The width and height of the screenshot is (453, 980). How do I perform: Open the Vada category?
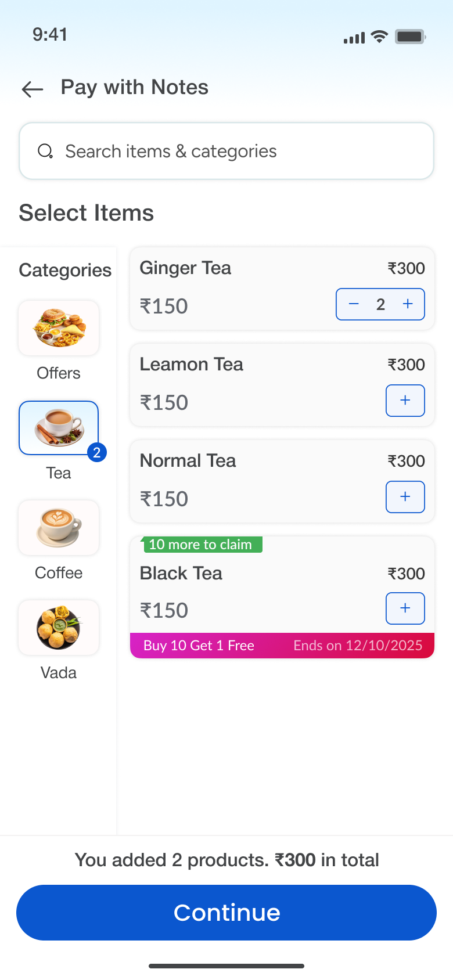pyautogui.click(x=59, y=628)
